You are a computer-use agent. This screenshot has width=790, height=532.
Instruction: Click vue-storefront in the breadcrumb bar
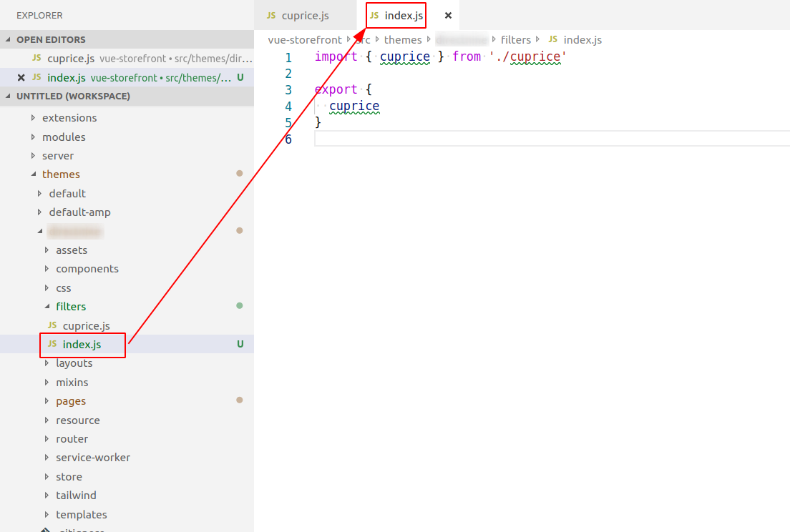pyautogui.click(x=303, y=39)
